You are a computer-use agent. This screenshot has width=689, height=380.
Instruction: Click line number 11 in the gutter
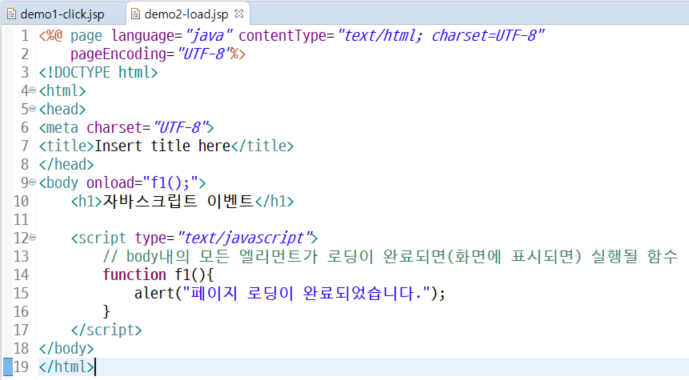pyautogui.click(x=21, y=219)
